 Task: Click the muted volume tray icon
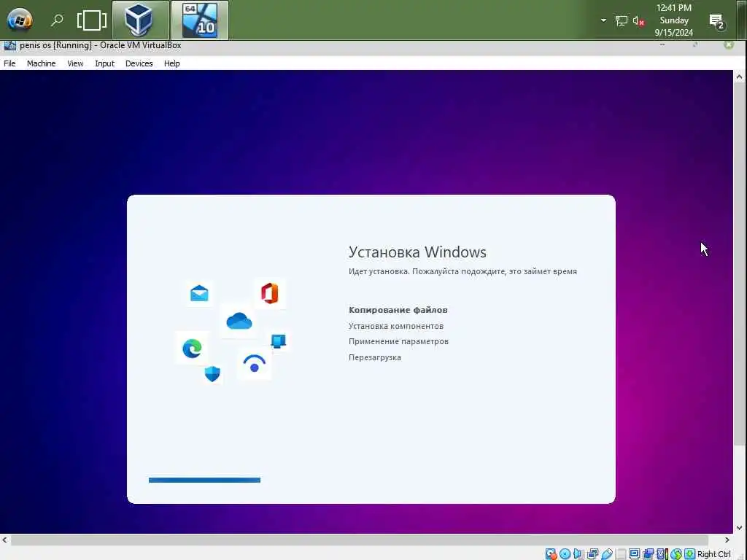[x=639, y=21]
